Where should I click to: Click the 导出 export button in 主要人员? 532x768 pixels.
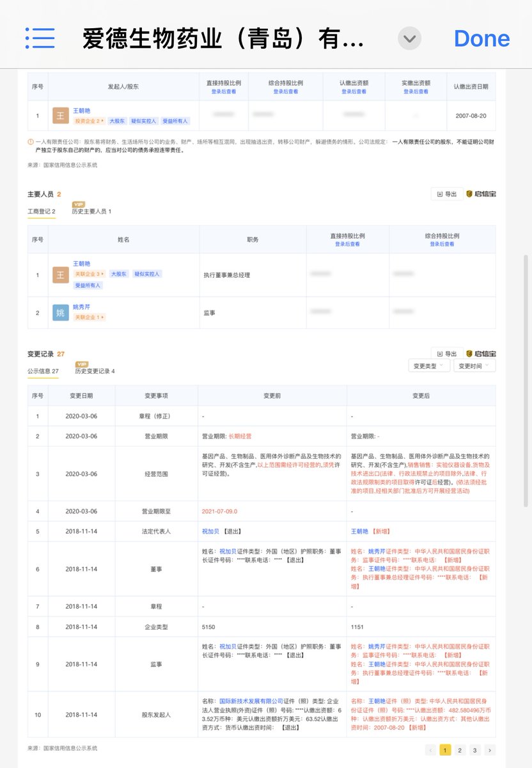[x=447, y=194]
